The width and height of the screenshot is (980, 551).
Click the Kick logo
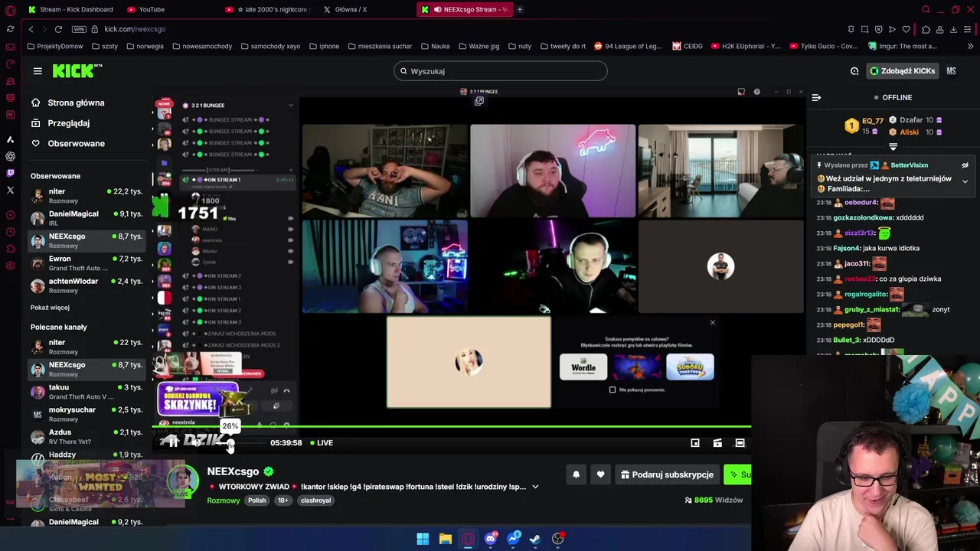click(77, 70)
